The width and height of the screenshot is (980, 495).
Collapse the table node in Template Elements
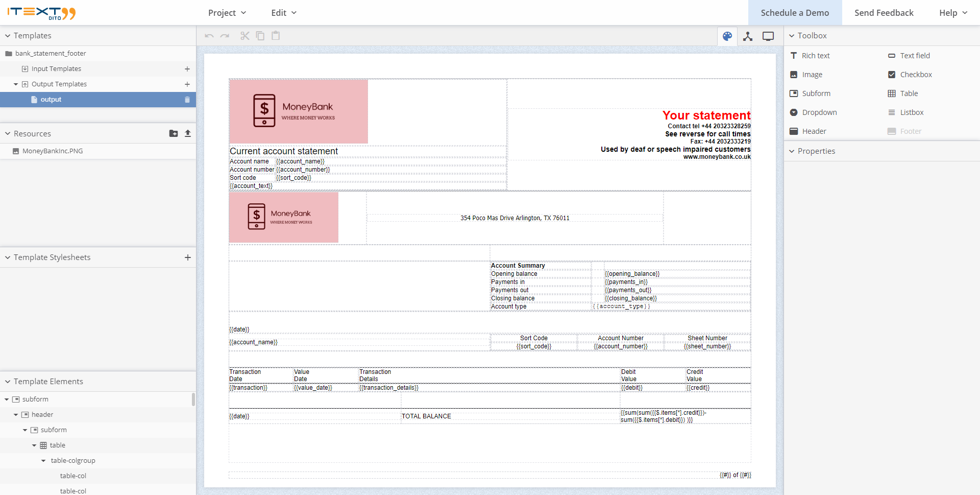click(34, 445)
